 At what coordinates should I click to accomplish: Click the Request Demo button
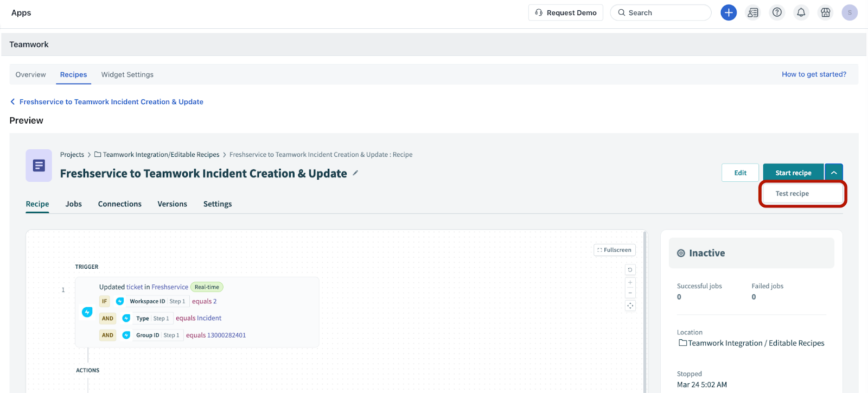click(566, 12)
